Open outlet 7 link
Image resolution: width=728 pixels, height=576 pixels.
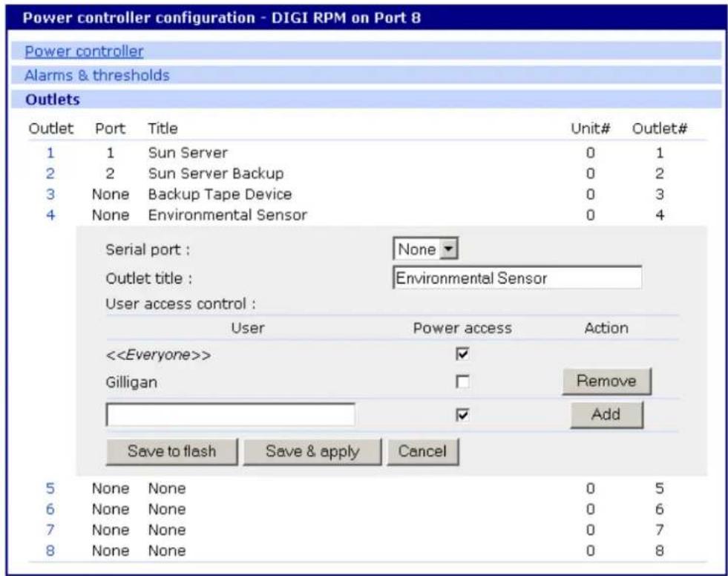point(50,530)
